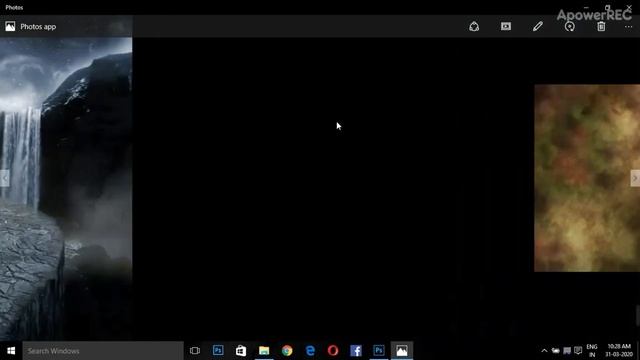
Task: Rotate the photo using toolbar icon
Action: [x=569, y=27]
